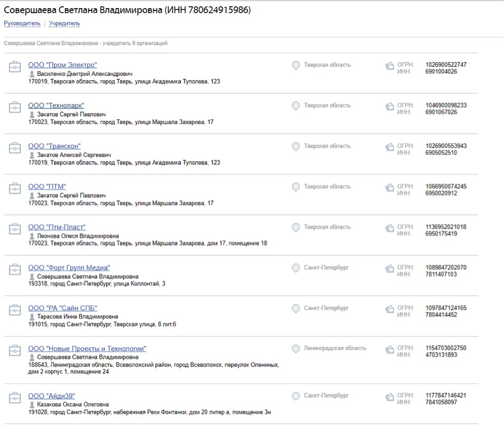This screenshot has width=504, height=425.
Task: Open the ООО "Технопарк" company page
Action: (x=56, y=105)
